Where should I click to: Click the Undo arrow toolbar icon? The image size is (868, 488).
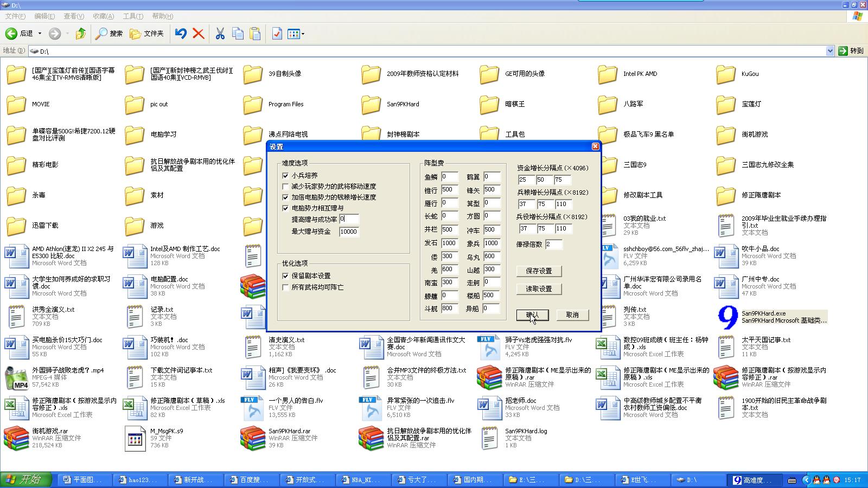pyautogui.click(x=181, y=34)
